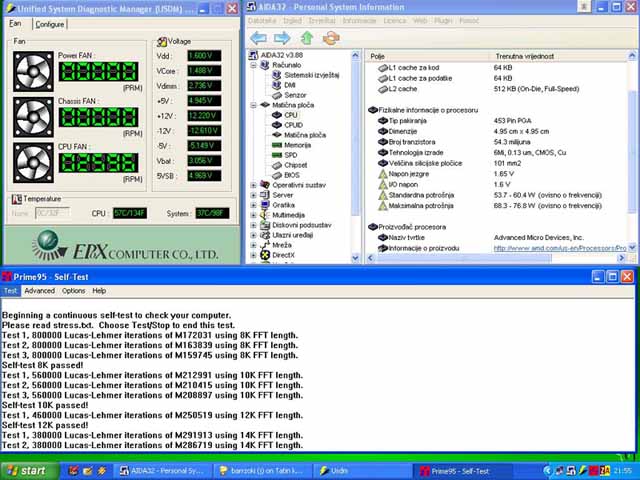Switch to the Configure tab

(50, 24)
